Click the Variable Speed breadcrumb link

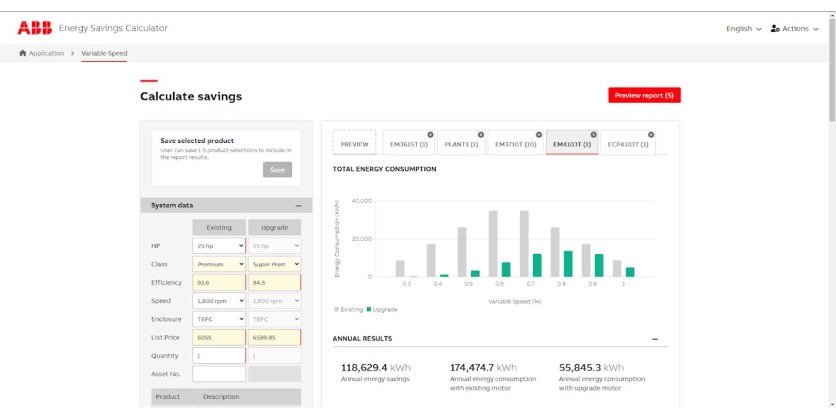[x=104, y=53]
